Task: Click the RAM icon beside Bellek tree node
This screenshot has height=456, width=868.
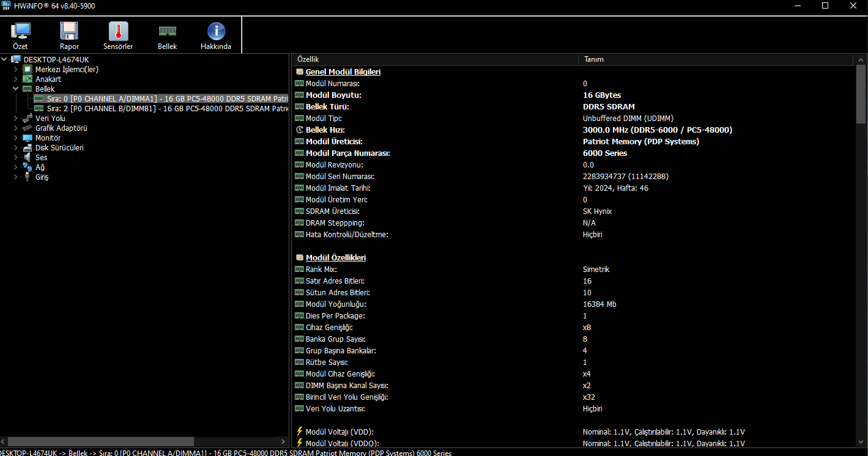Action: pyautogui.click(x=28, y=89)
